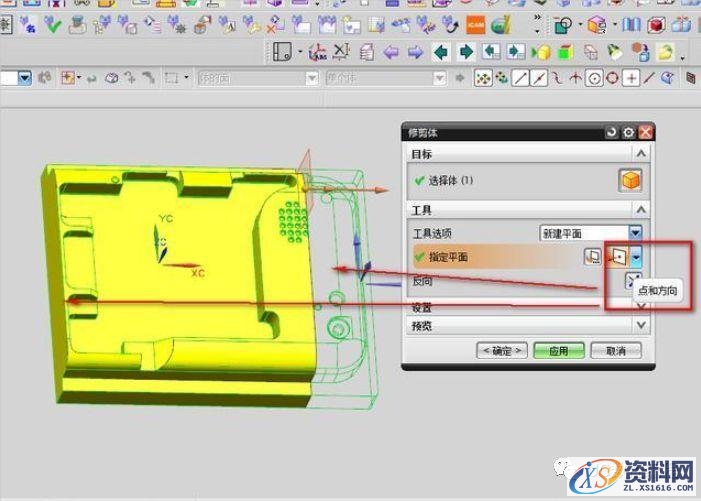The height and width of the screenshot is (501, 701).
Task: Click the 取消 cancel button
Action: tap(615, 351)
